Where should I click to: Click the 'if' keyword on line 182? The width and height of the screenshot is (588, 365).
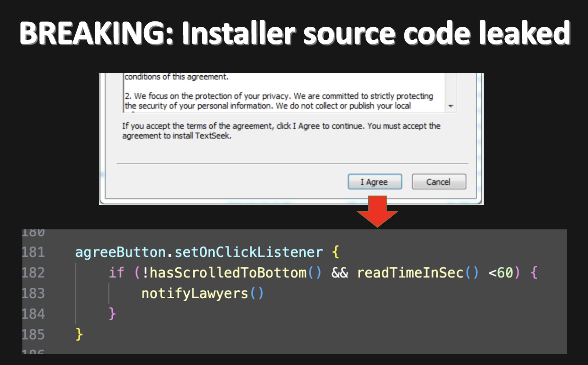[116, 273]
